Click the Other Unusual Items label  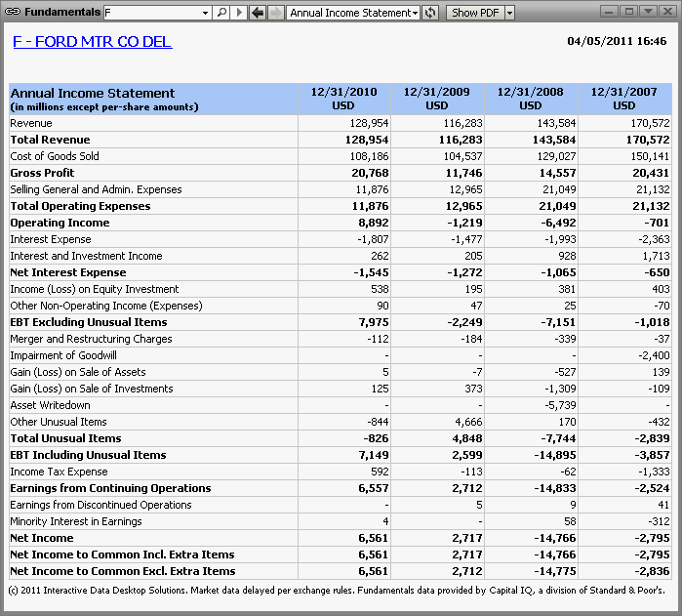point(59,422)
